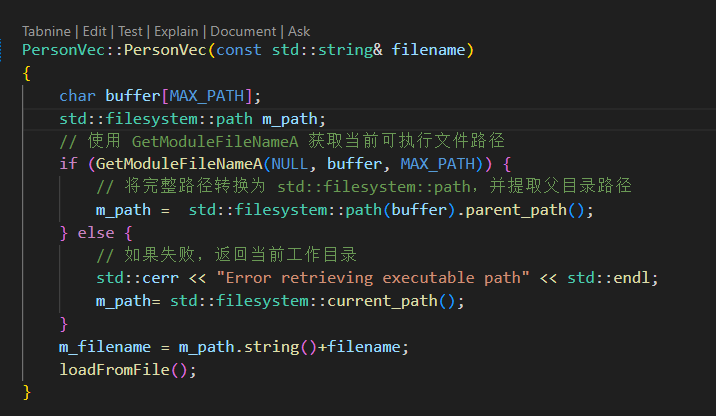Click 'std::endl' at end of cerr line

point(608,278)
